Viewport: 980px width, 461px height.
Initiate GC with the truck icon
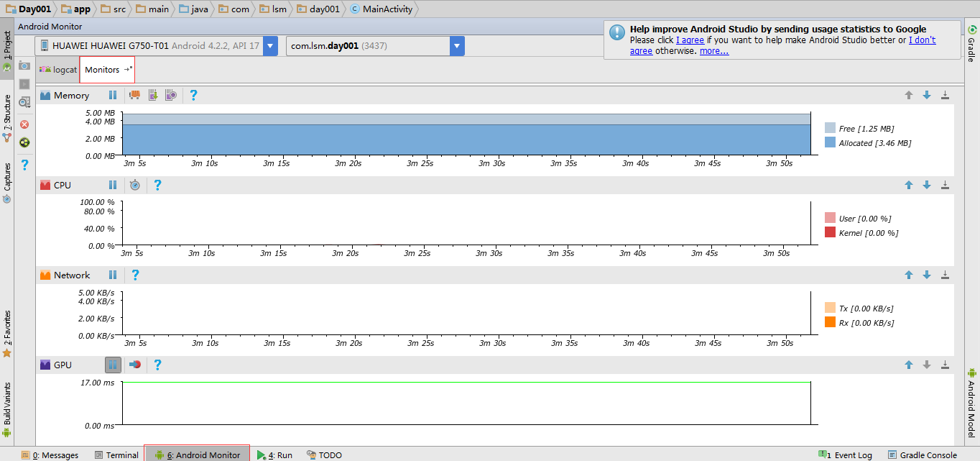click(134, 95)
